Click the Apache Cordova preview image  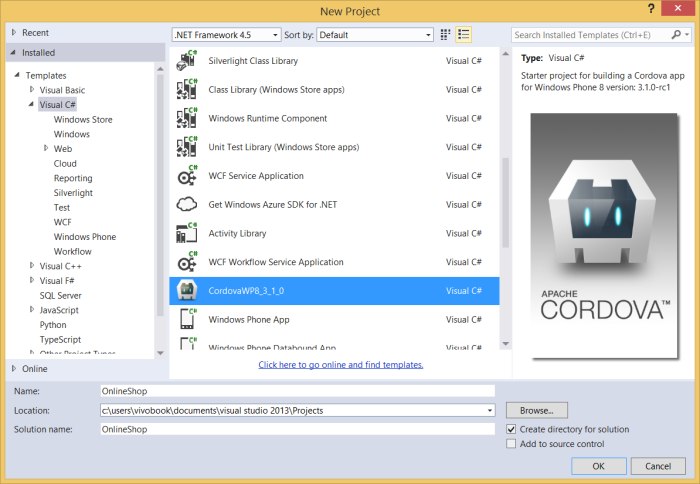[x=604, y=235]
